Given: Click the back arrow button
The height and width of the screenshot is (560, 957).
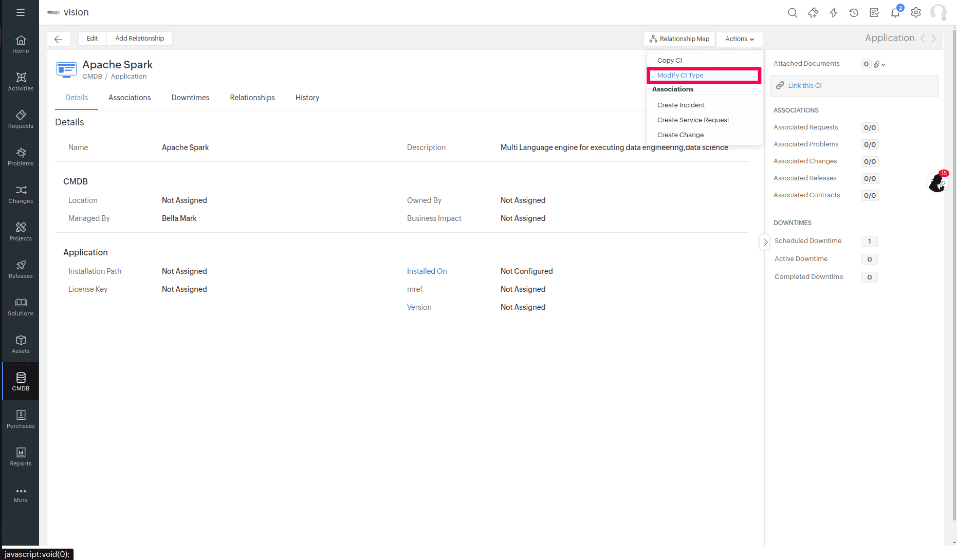Looking at the screenshot, I should (x=58, y=39).
